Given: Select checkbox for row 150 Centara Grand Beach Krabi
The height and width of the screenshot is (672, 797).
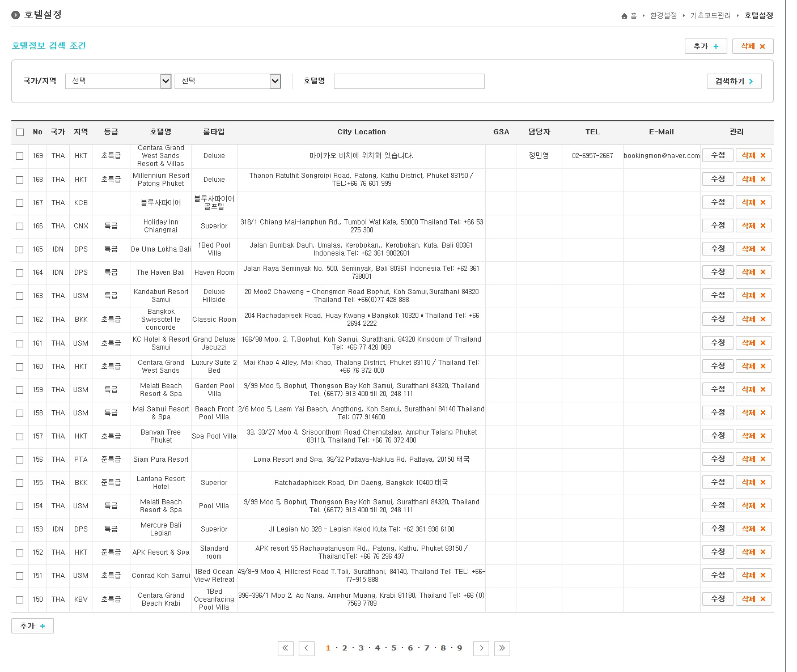Looking at the screenshot, I should pyautogui.click(x=20, y=599).
